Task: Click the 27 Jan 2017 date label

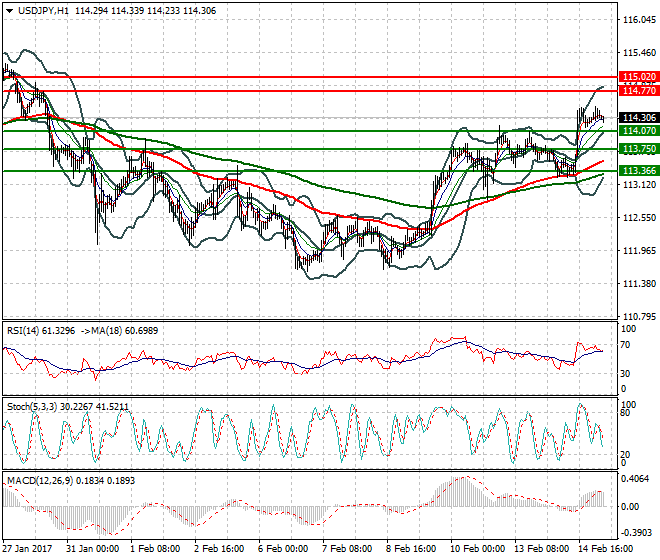Action: (x=27, y=549)
